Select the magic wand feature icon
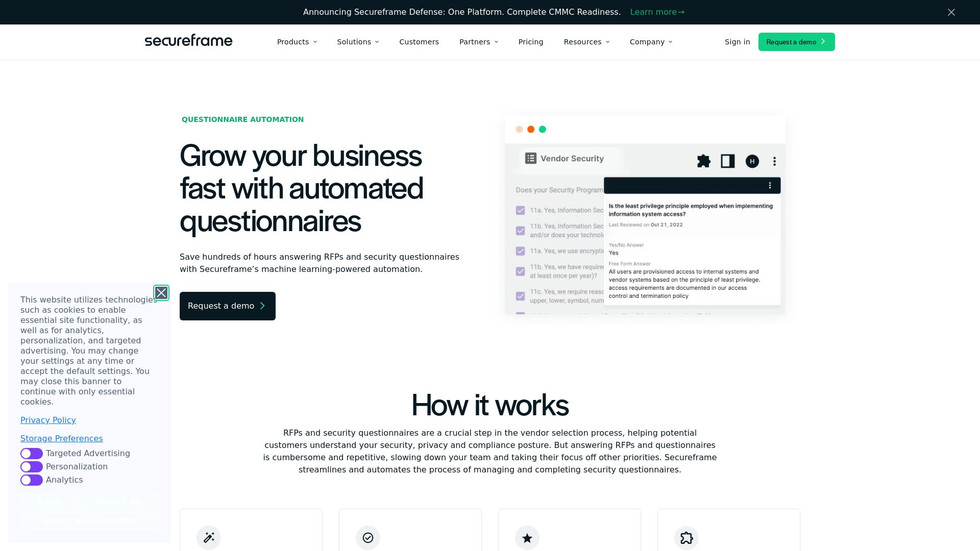 pos(209,538)
